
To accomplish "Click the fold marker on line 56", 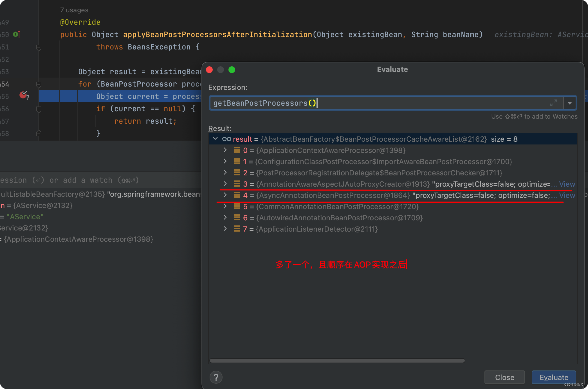I will click(39, 109).
